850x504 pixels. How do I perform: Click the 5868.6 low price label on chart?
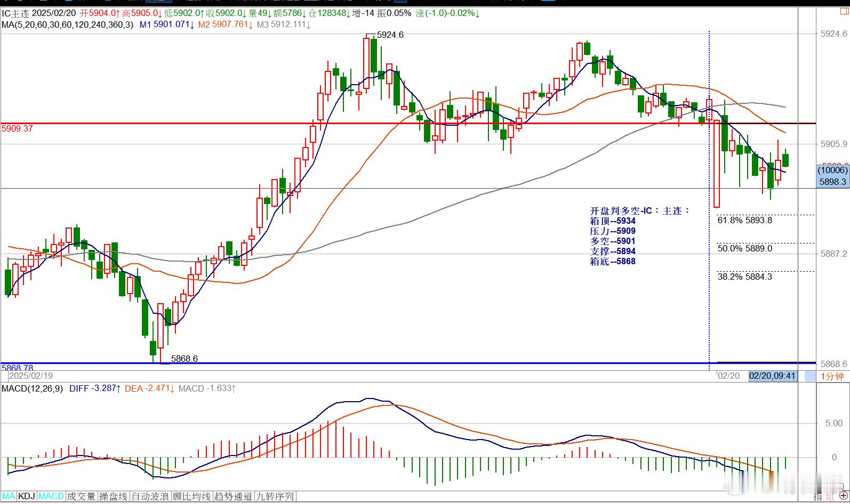(x=185, y=359)
